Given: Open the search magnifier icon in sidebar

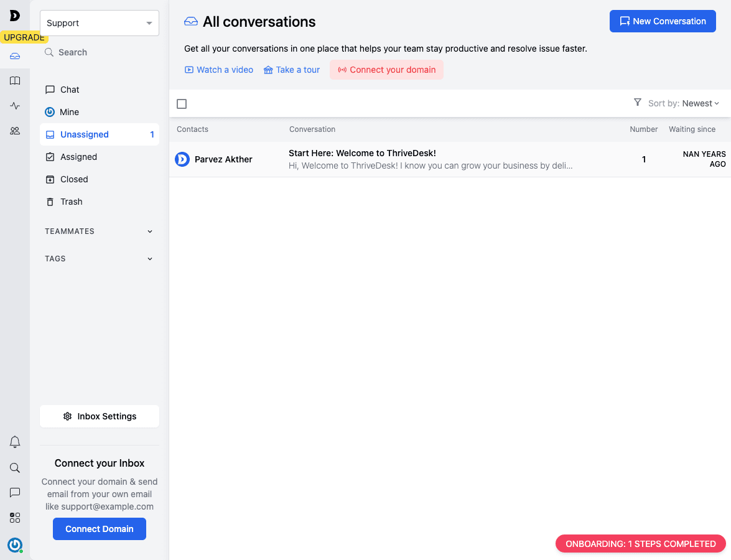Looking at the screenshot, I should click(x=15, y=467).
